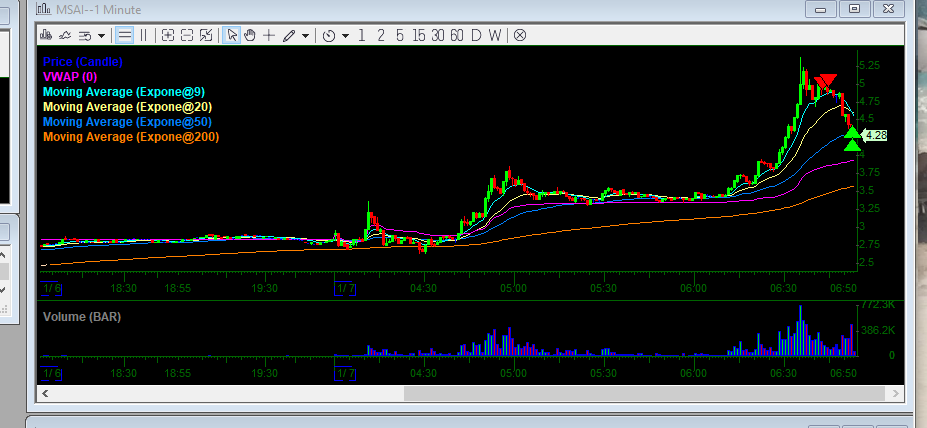Click Moving Average (Expone@9) legend
This screenshot has width=927, height=428.
tap(124, 92)
